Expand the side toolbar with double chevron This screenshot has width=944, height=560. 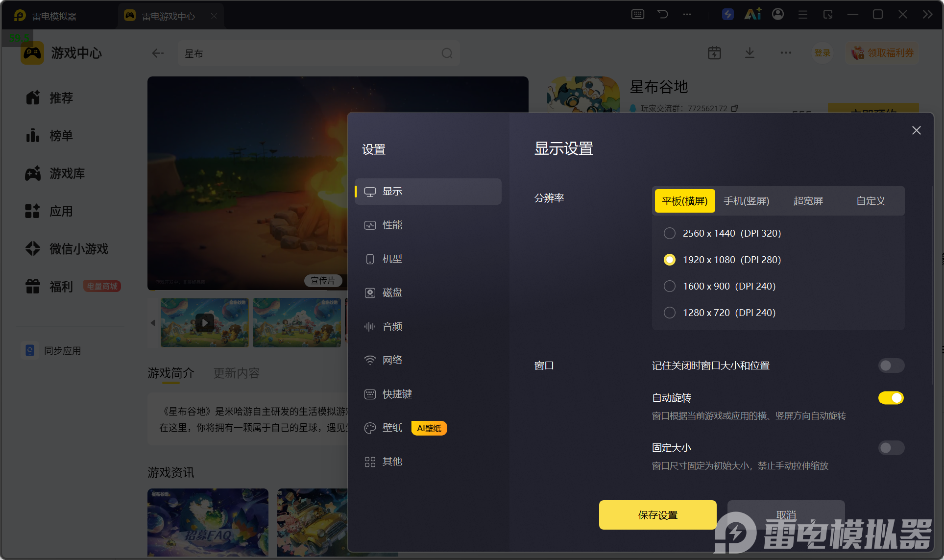928,14
